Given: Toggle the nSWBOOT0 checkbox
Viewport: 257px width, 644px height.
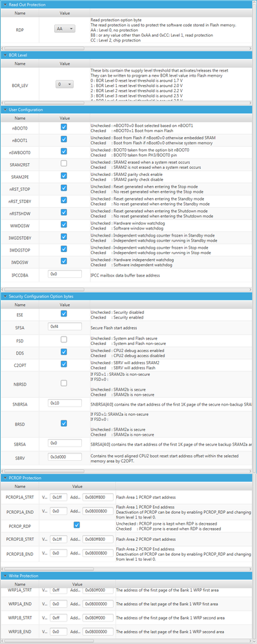Looking at the screenshot, I should click(x=64, y=151).
